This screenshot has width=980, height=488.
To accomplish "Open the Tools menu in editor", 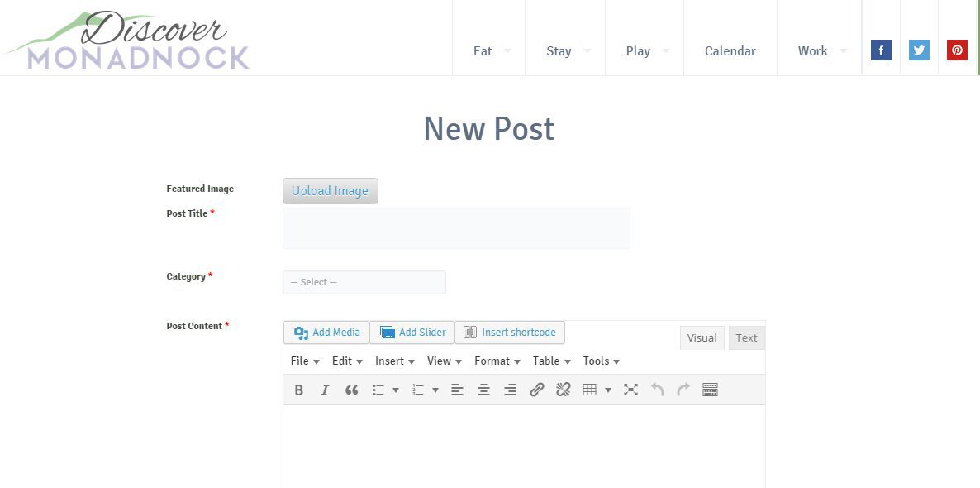I will pyautogui.click(x=602, y=361).
